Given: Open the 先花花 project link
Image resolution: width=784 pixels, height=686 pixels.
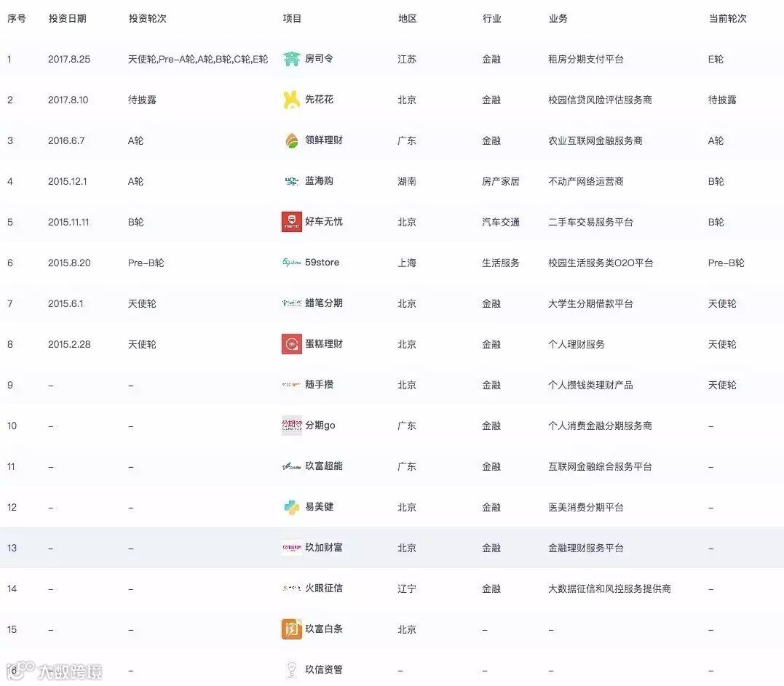Looking at the screenshot, I should [x=319, y=100].
